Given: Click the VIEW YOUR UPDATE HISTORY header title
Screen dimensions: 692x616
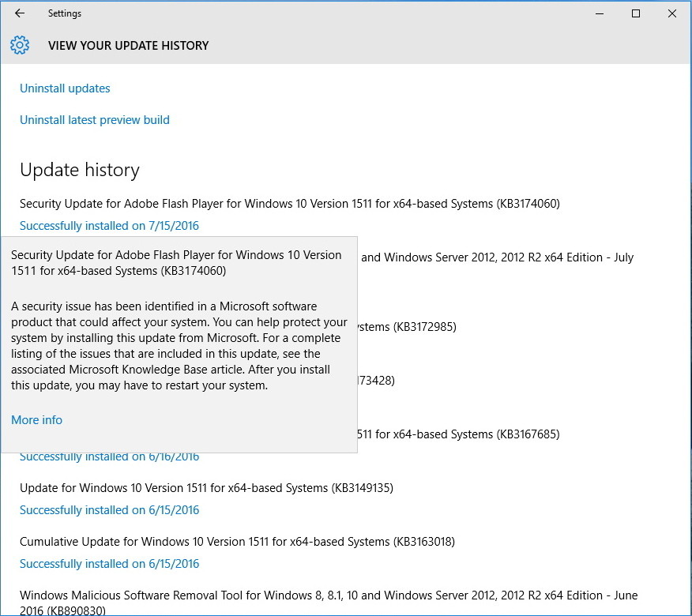Looking at the screenshot, I should click(x=128, y=45).
